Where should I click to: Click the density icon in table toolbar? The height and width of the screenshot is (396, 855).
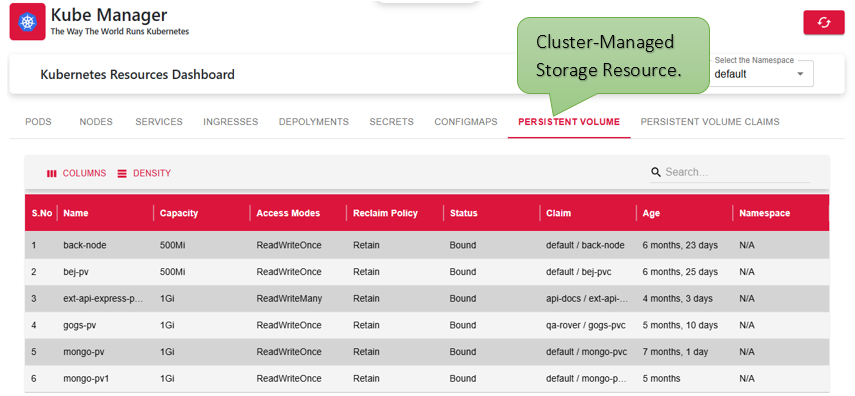point(122,173)
